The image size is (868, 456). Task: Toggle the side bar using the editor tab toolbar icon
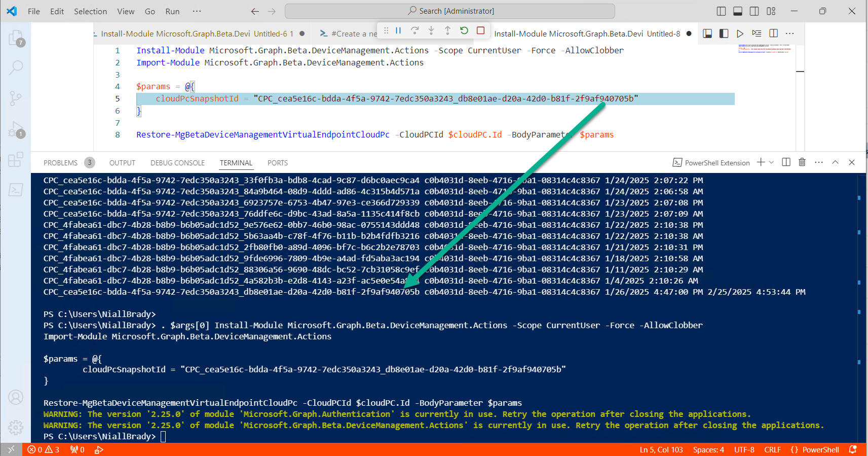[724, 33]
